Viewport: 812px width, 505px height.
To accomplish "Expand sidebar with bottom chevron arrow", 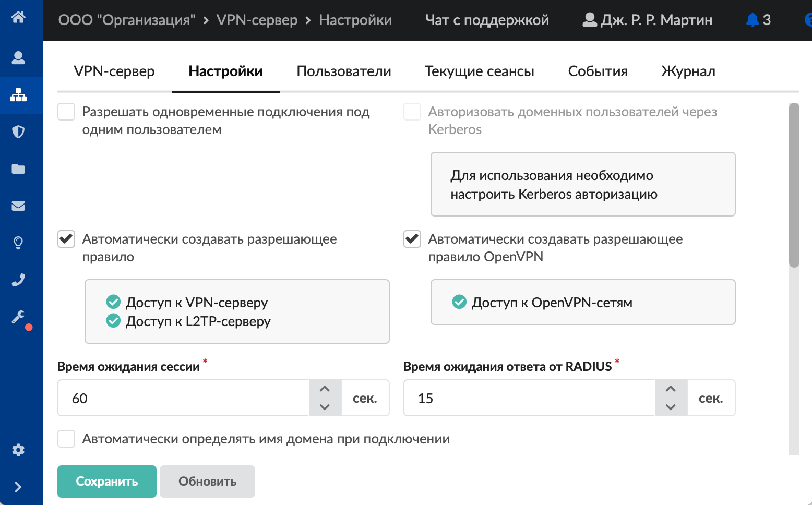I will (x=18, y=487).
